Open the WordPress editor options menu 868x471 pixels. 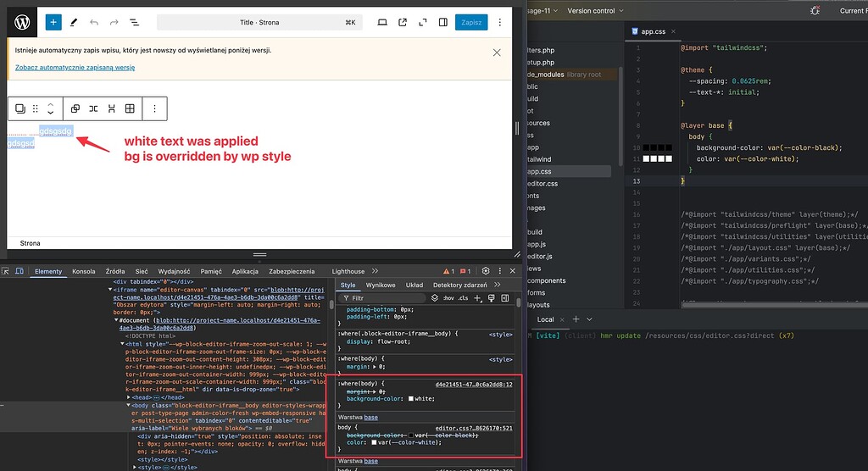tap(500, 22)
